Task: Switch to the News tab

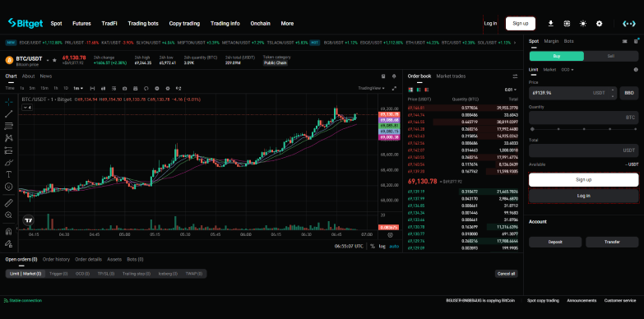Action: click(46, 76)
